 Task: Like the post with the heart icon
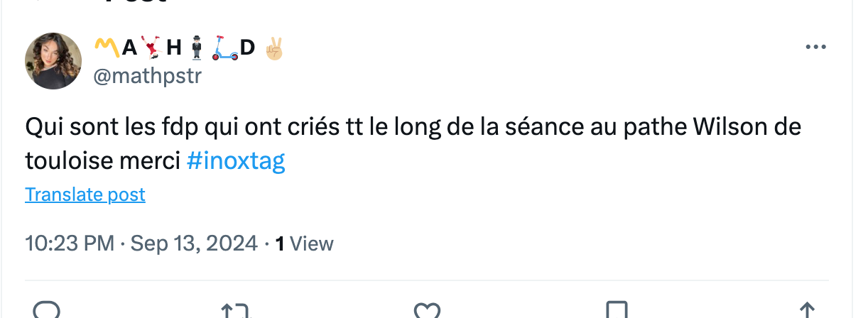(427, 310)
